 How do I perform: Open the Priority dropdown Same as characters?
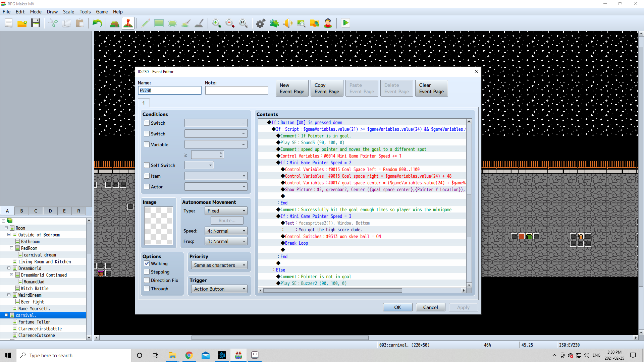(219, 265)
